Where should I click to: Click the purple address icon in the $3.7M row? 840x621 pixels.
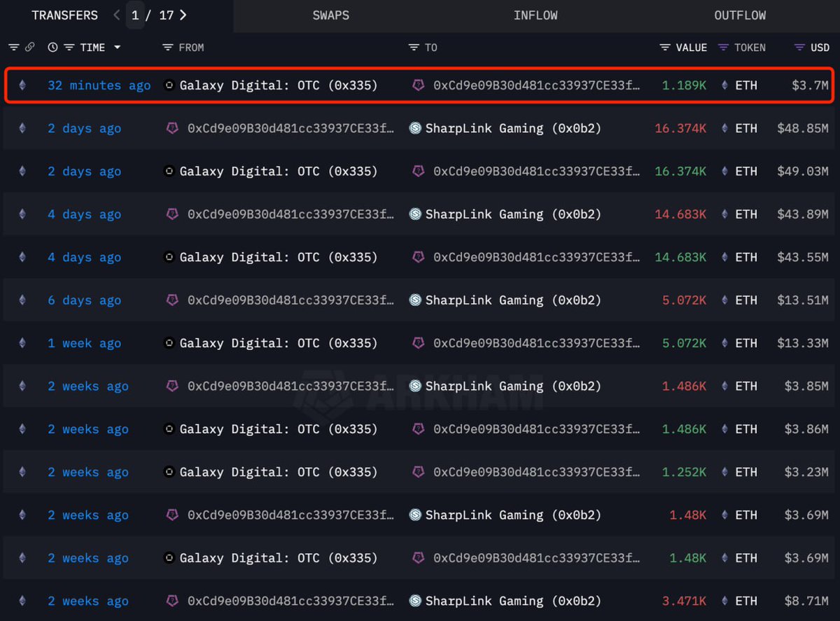[x=418, y=85]
